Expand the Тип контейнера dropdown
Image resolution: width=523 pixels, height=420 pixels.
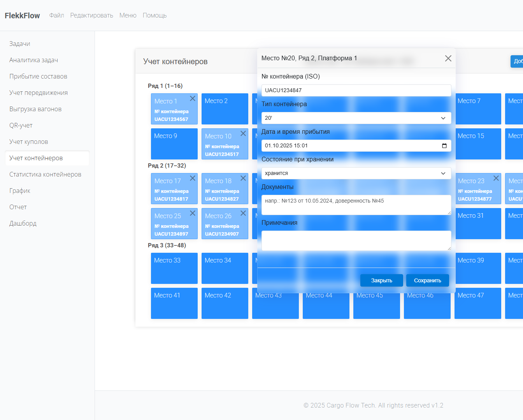click(x=356, y=118)
